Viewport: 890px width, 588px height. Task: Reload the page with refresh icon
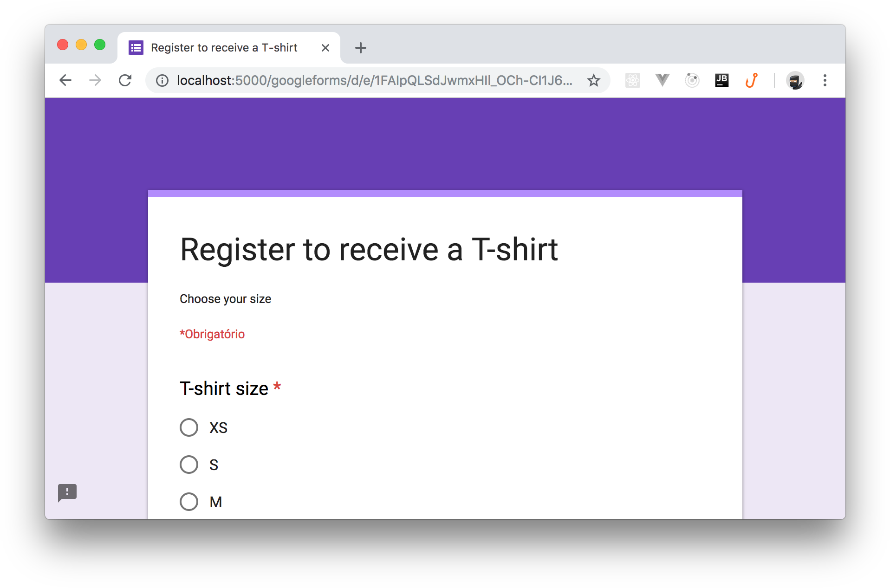[x=125, y=80]
